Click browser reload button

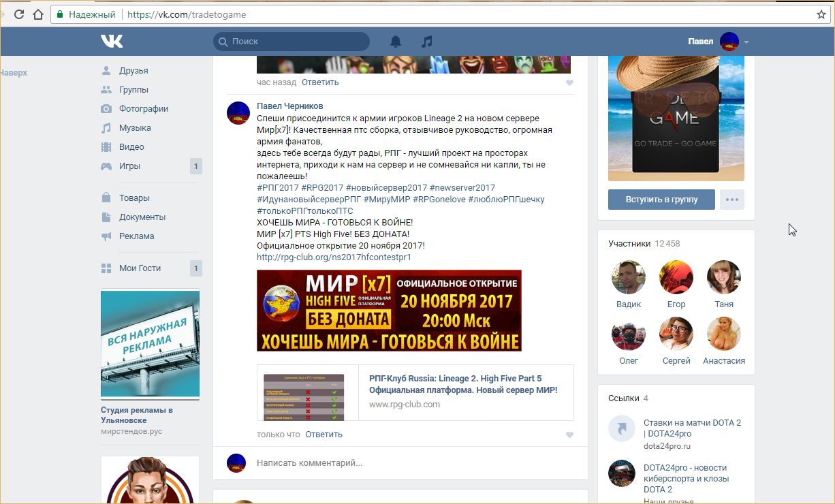(x=18, y=14)
